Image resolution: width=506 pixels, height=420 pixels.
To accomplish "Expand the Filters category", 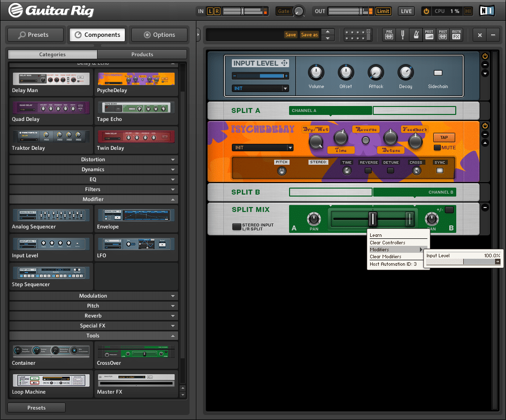I will coord(94,190).
